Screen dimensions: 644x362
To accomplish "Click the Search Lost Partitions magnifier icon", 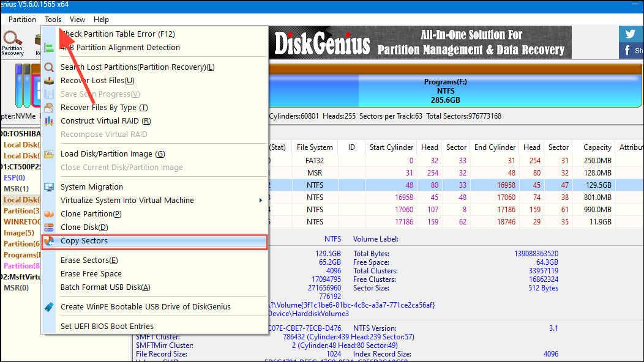I will coord(49,67).
